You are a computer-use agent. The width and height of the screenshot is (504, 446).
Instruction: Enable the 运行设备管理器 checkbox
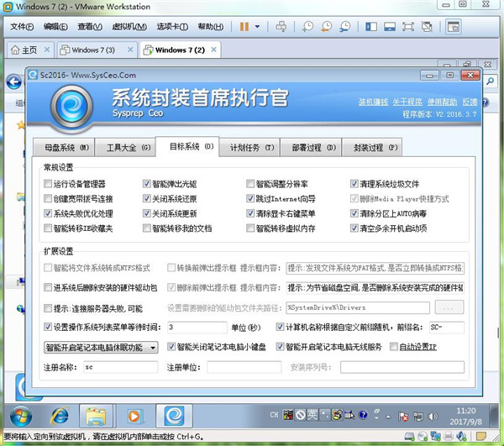pos(48,184)
